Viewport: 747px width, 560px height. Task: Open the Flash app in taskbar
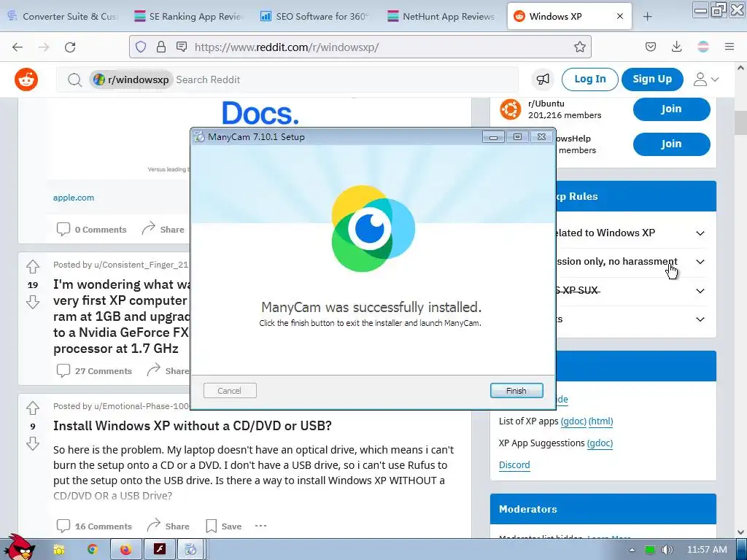[x=159, y=550]
